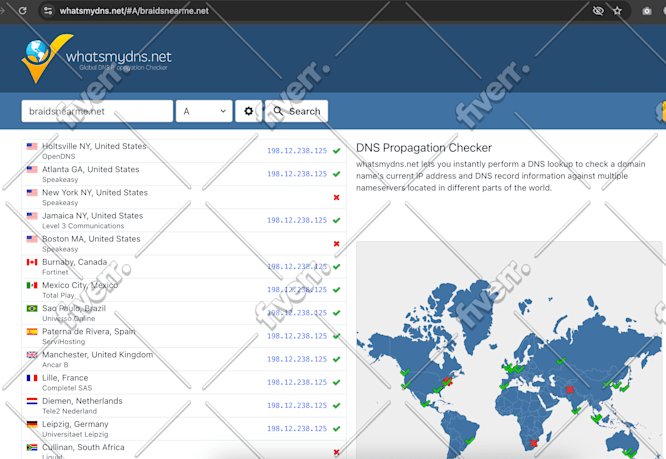The image size is (666, 459).
Task: Click the green check for Burnaby, Canada
Action: [336, 266]
